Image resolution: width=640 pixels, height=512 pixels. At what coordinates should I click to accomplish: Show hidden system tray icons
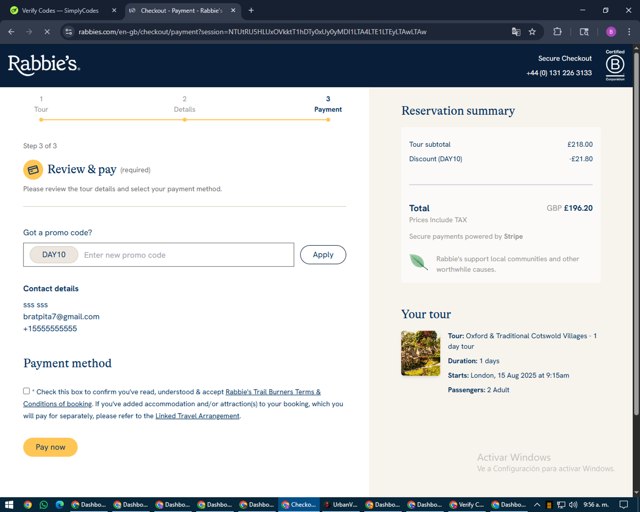(537, 505)
